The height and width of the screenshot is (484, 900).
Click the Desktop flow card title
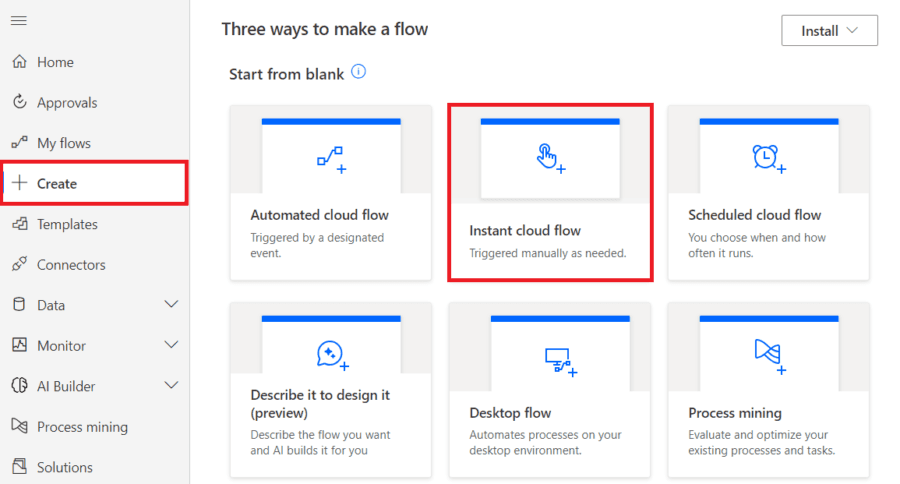(510, 413)
